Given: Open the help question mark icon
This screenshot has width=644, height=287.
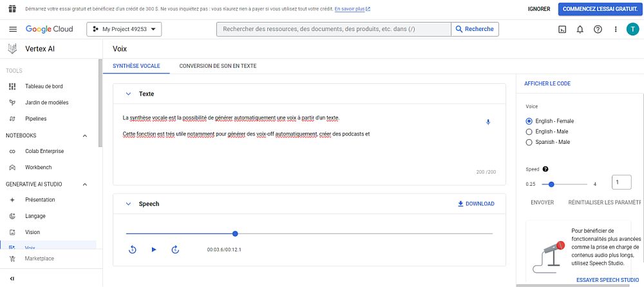Looking at the screenshot, I should tap(598, 29).
